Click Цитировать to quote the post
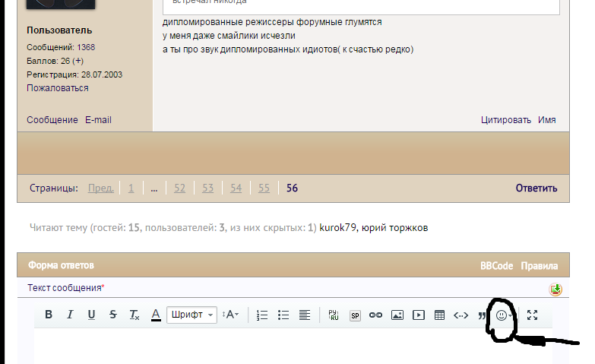 505,120
